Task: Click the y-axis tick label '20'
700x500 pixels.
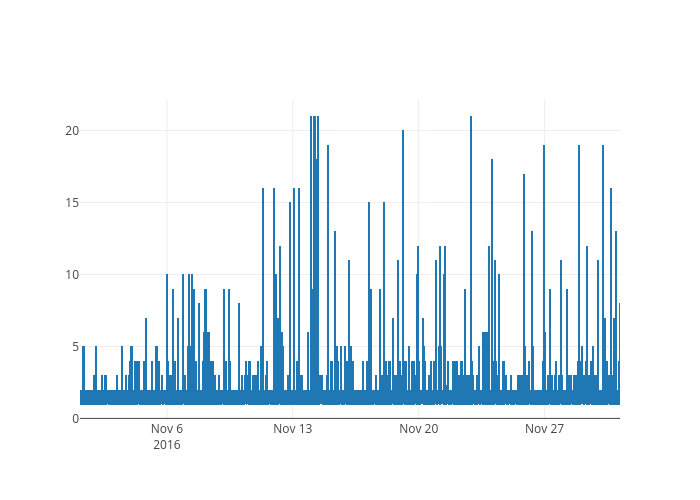Action: coord(72,131)
